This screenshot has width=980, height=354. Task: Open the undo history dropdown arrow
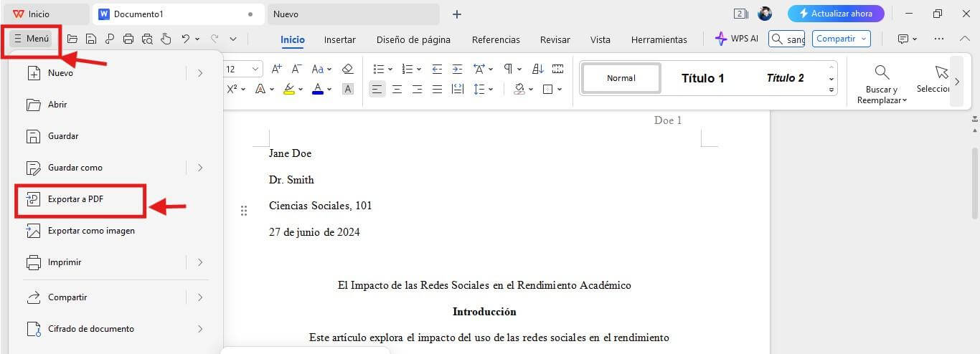point(197,39)
